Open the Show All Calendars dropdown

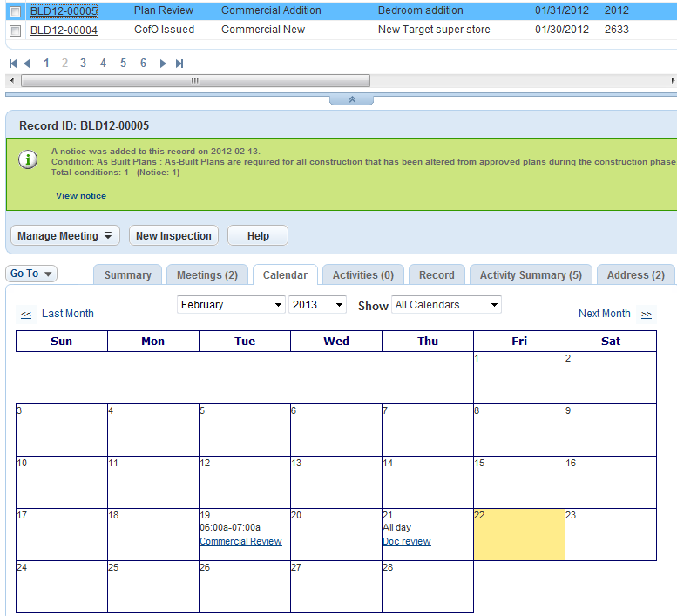446,305
